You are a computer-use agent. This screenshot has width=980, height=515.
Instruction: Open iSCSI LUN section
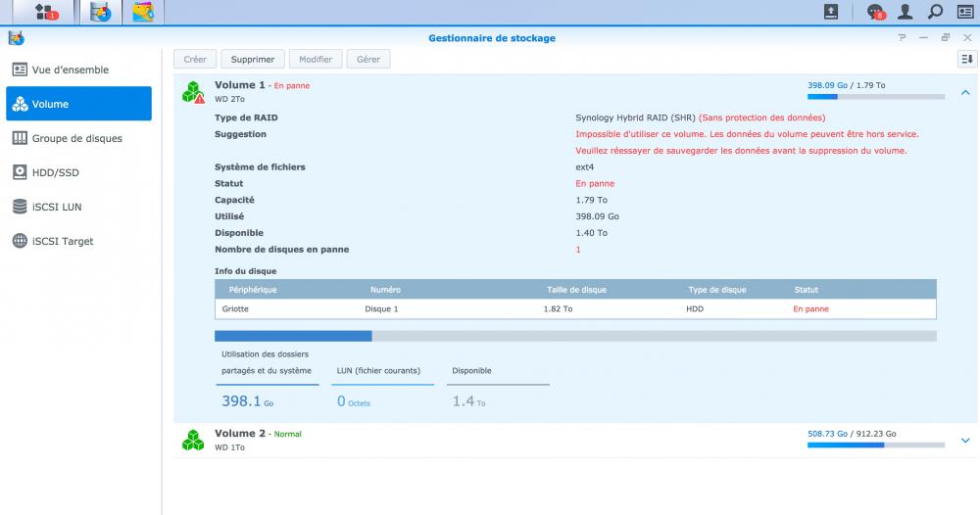coord(78,207)
